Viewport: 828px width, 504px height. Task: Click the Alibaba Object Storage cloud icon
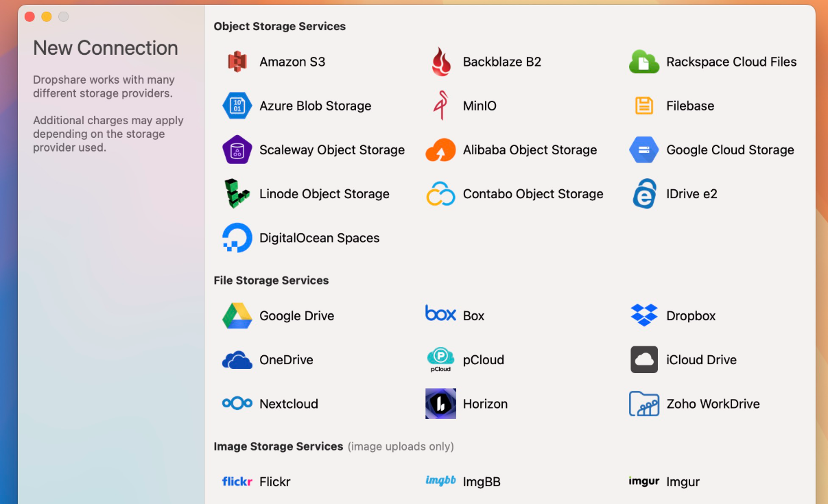pos(441,150)
